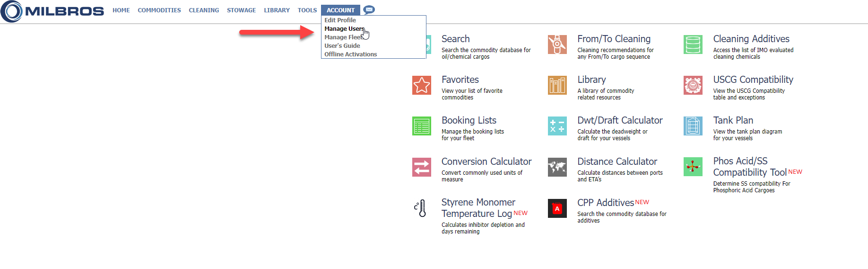Viewport: 868px width, 269px height.
Task: Open the Commodities navigation menu
Action: pos(159,10)
